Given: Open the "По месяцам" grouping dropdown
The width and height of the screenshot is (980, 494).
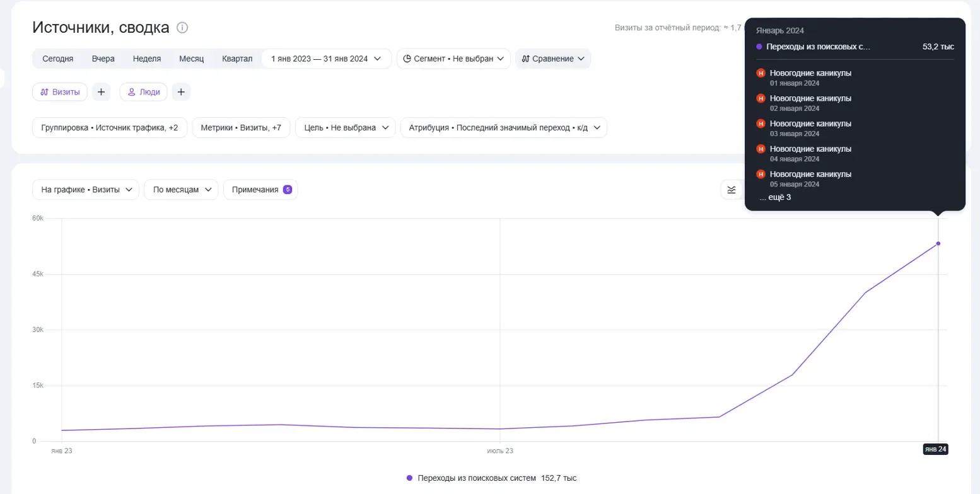Looking at the screenshot, I should pyautogui.click(x=181, y=190).
